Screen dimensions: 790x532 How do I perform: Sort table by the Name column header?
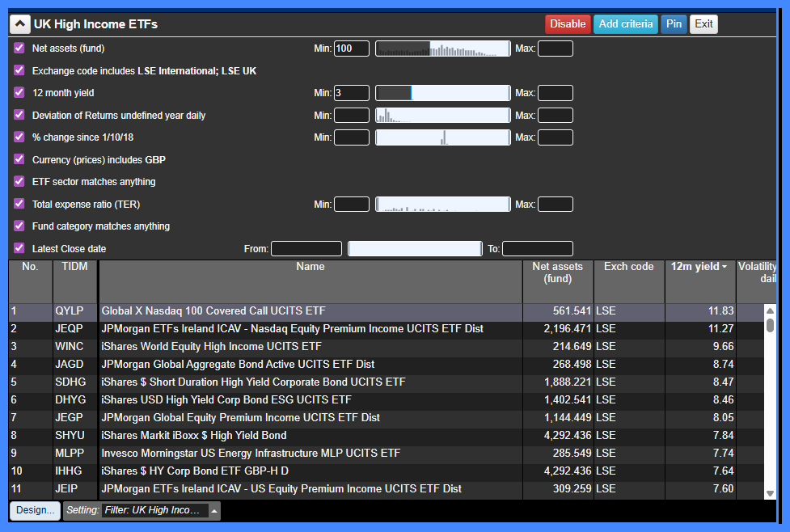(x=311, y=267)
